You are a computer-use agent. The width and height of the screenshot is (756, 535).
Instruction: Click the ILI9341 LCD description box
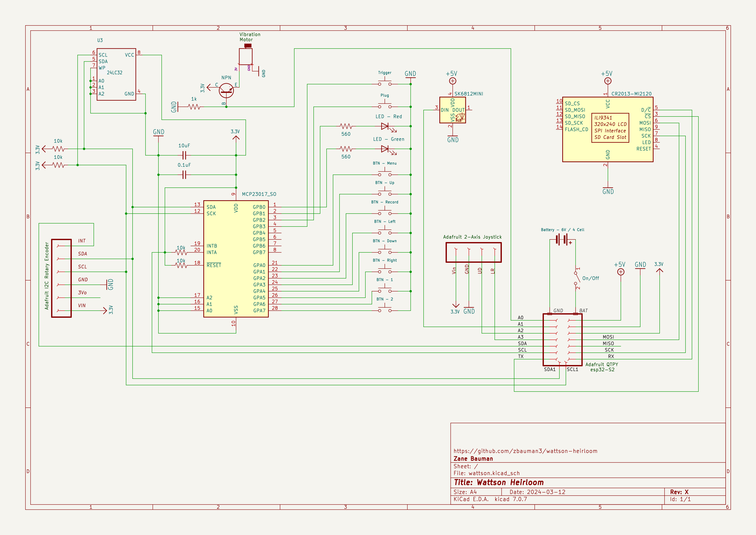click(x=610, y=127)
